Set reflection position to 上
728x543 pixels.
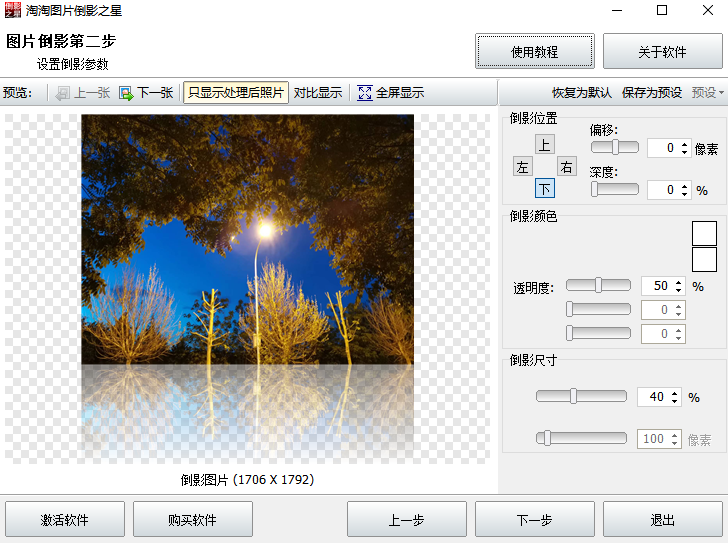click(x=545, y=144)
